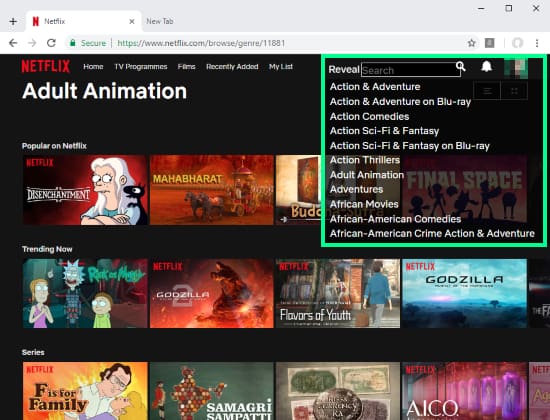The height and width of the screenshot is (420, 550).
Task: Select African Movies genre
Action: [364, 204]
